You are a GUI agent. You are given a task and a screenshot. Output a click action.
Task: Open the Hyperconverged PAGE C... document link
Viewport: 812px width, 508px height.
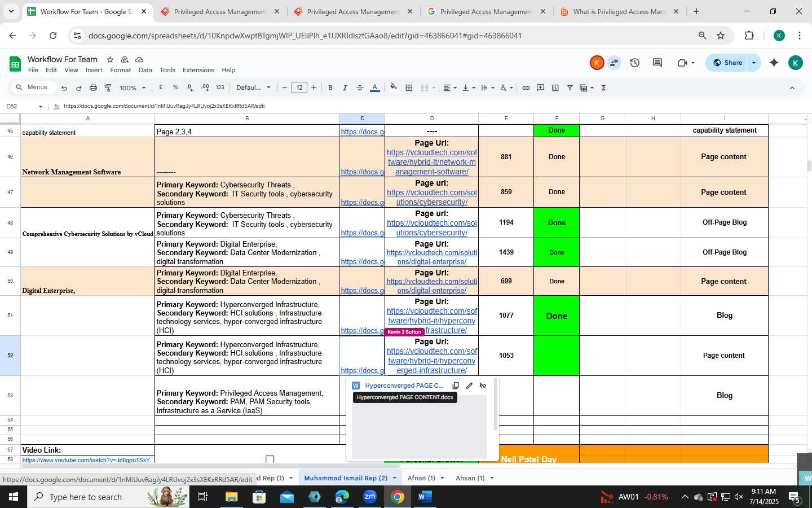[404, 386]
